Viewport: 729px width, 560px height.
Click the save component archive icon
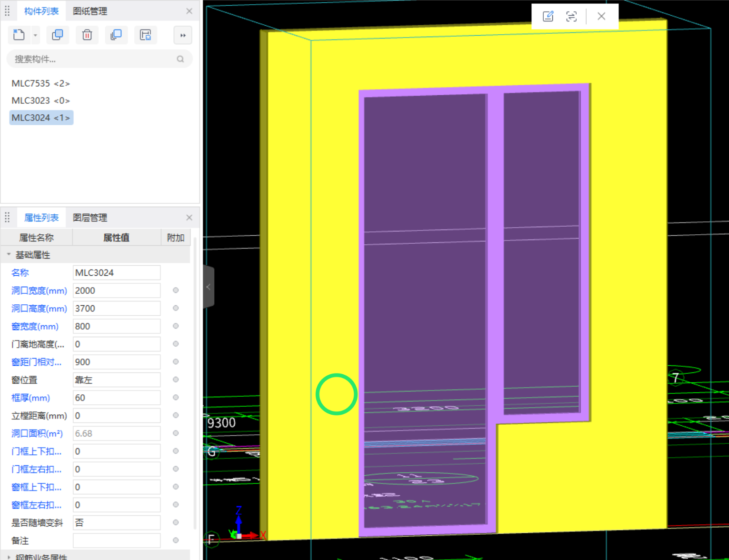pos(145,35)
